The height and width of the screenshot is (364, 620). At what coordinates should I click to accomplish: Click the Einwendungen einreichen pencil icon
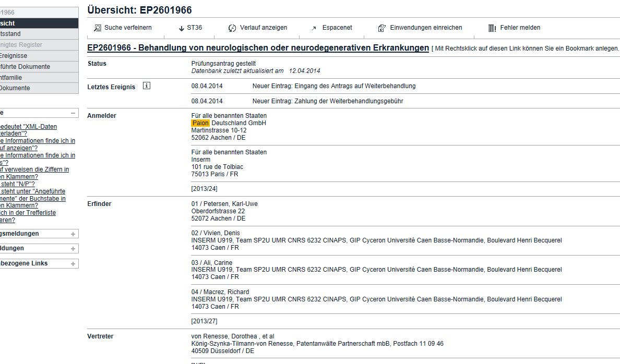(x=381, y=28)
